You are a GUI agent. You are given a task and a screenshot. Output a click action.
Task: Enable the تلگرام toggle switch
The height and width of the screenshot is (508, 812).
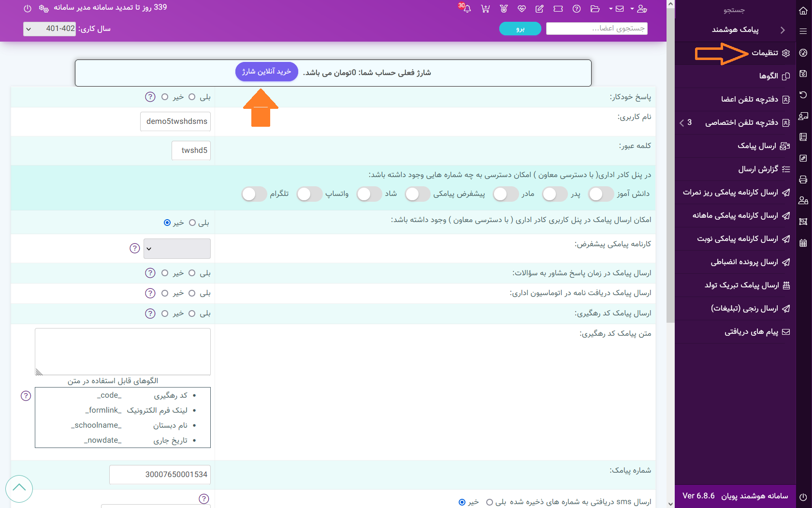pyautogui.click(x=254, y=194)
